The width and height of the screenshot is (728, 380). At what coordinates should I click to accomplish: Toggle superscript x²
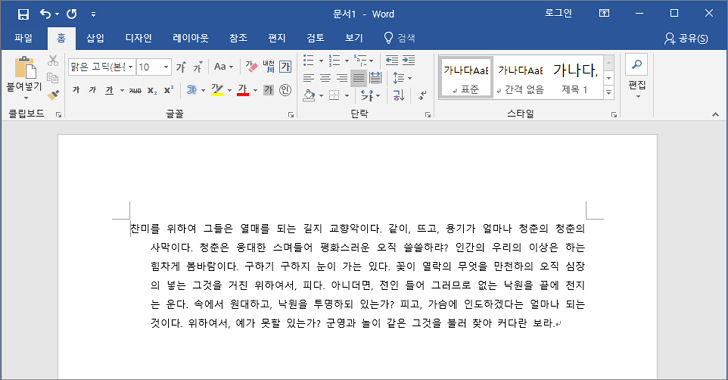pyautogui.click(x=169, y=90)
